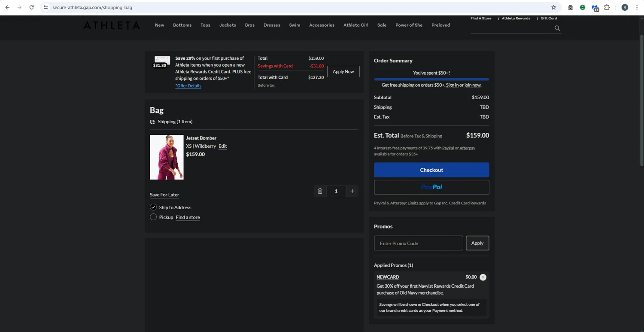Open the Dresses menu
Screen dimensions: 644x332
tap(272, 25)
